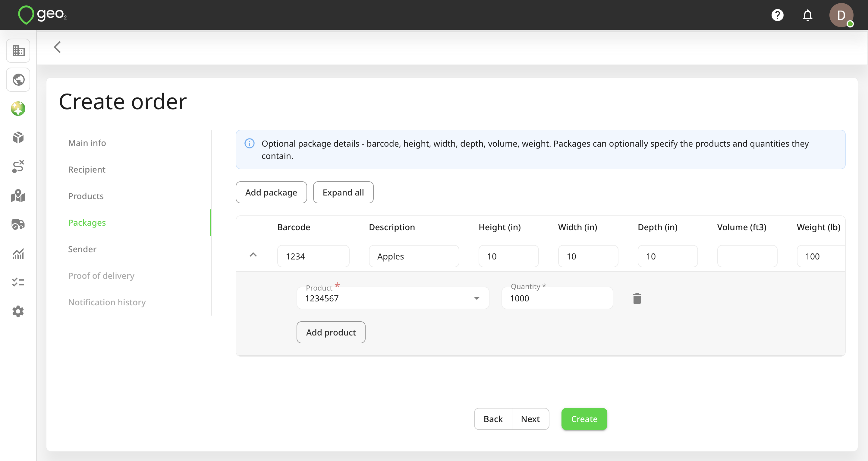This screenshot has height=461, width=868.
Task: Click the Add package button
Action: click(x=271, y=192)
